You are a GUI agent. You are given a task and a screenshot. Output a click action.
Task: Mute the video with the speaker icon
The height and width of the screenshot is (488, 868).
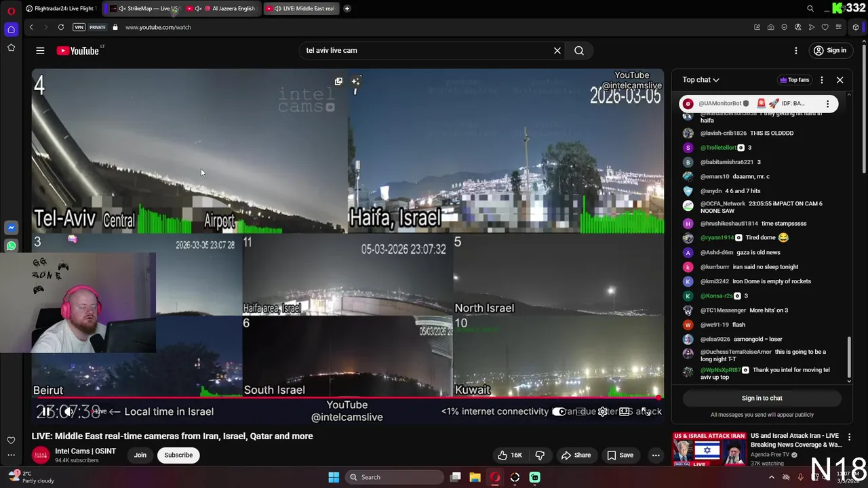[69, 411]
